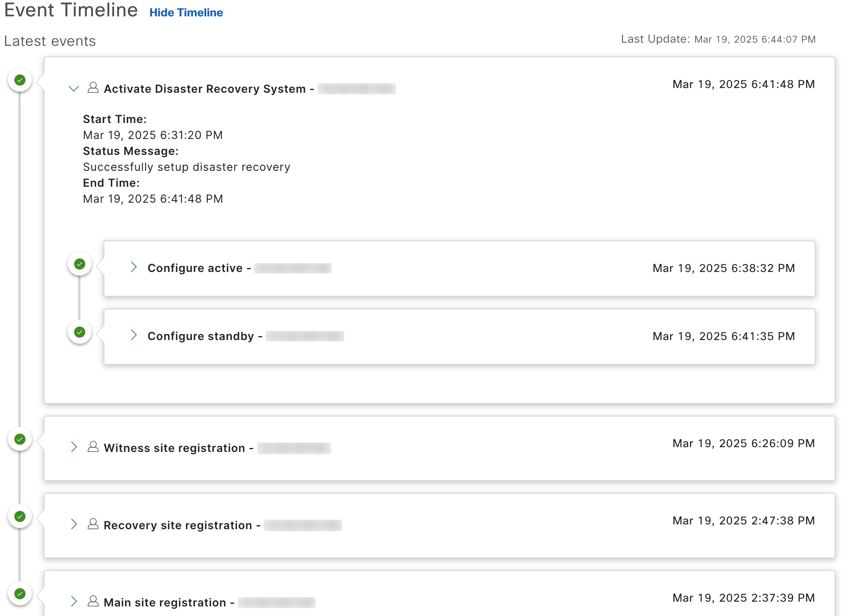841x616 pixels.
Task: Click user icon beside Witness site registration
Action: pos(93,447)
